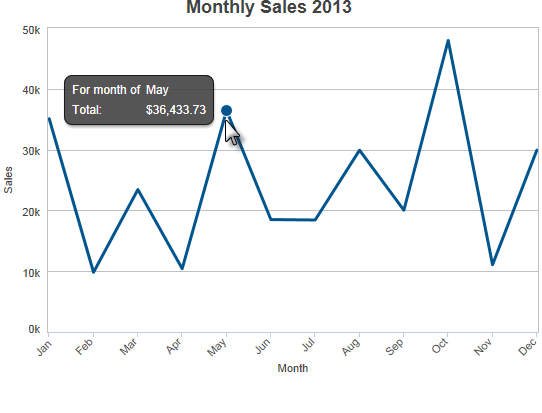Viewport: 542px width, 413px height.
Task: Click the October peak on the line
Action: (448, 41)
